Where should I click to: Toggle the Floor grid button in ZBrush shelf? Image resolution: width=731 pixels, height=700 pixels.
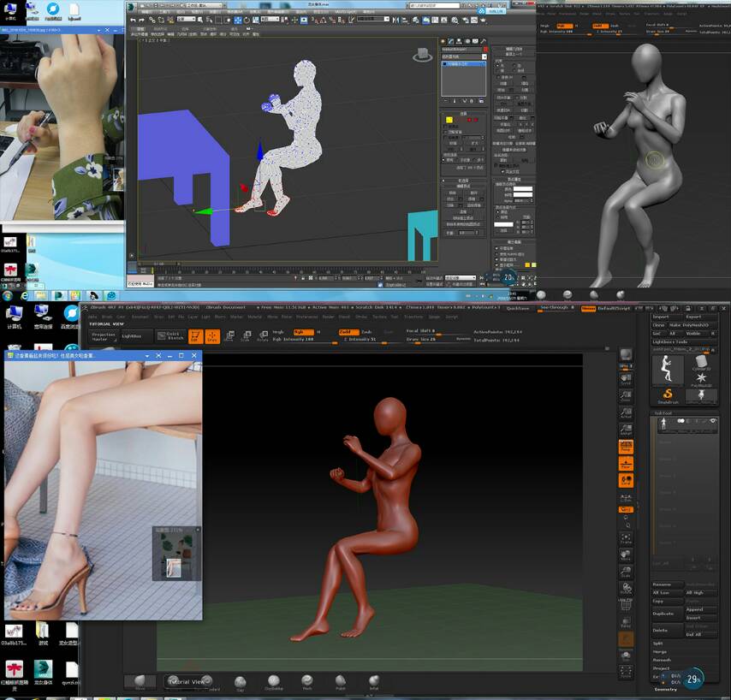tap(626, 464)
